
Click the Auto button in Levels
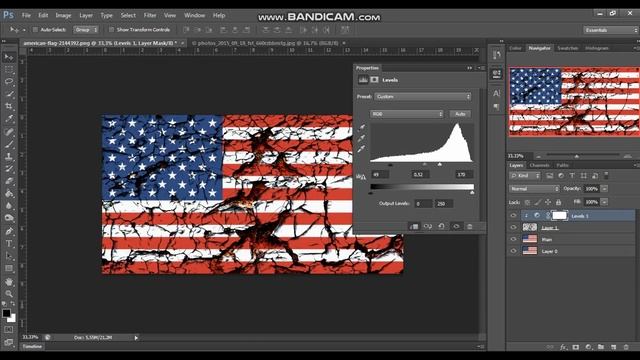(460, 114)
